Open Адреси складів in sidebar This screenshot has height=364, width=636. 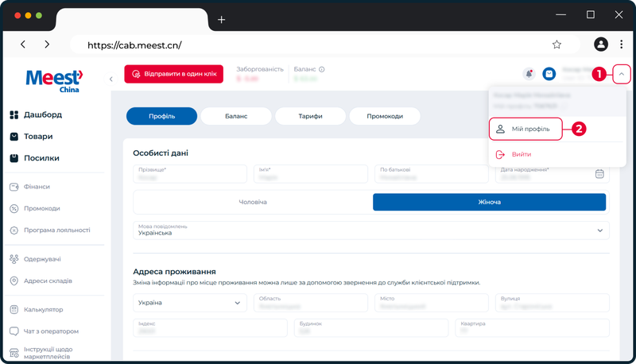41,281
